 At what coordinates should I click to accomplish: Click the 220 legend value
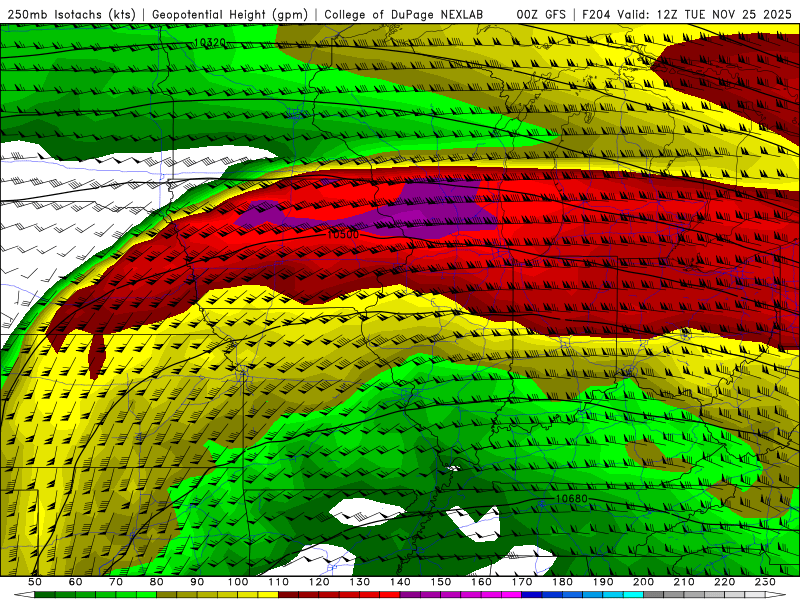724,582
